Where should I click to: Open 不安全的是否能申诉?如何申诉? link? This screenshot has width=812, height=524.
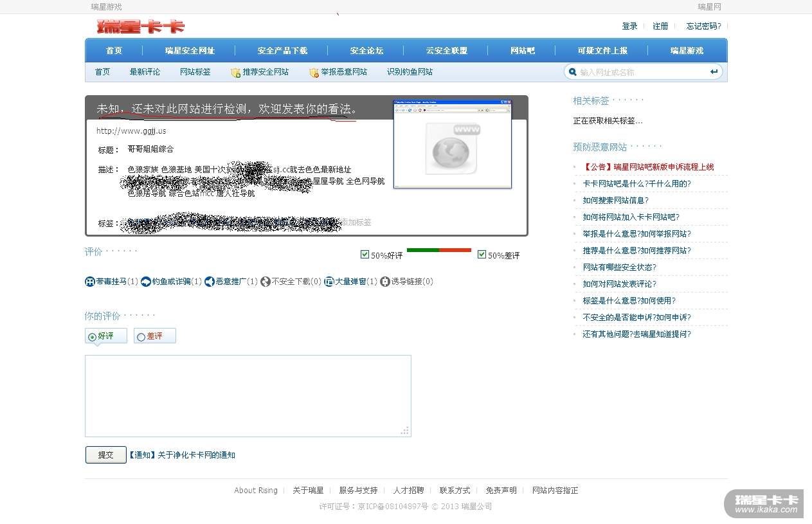coord(637,318)
